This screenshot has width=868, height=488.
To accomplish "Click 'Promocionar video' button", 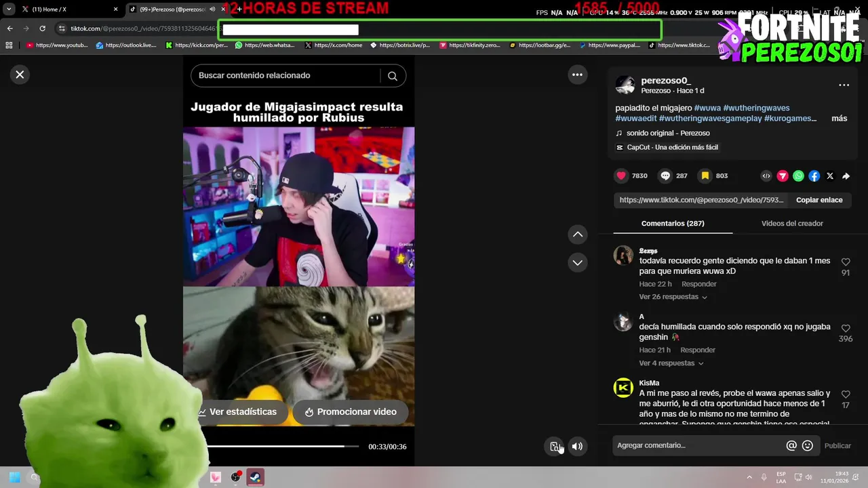I will pyautogui.click(x=350, y=411).
